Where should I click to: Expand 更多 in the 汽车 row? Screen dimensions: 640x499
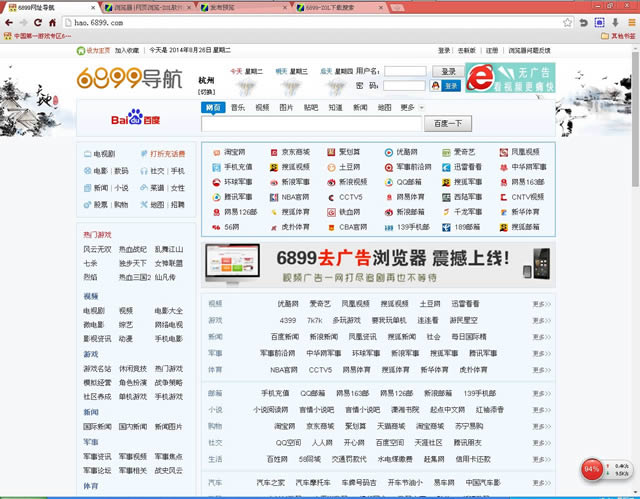pos(542,483)
